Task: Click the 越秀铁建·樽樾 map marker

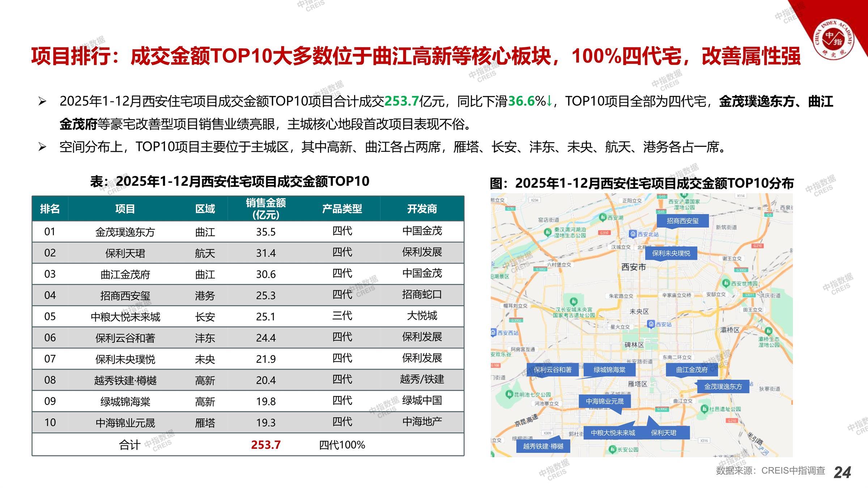Action: click(543, 446)
